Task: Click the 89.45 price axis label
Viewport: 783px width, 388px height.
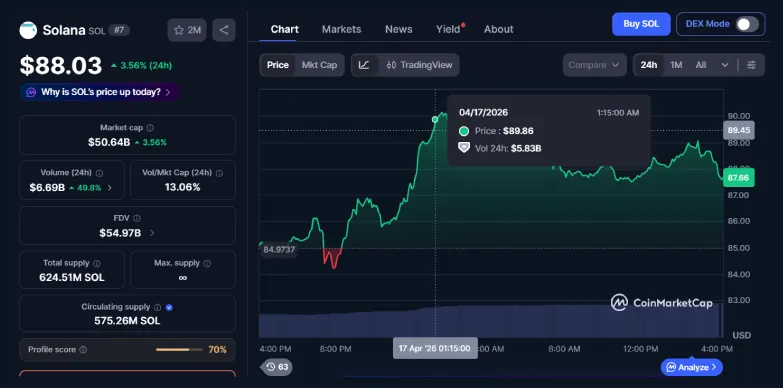Action: coord(739,130)
